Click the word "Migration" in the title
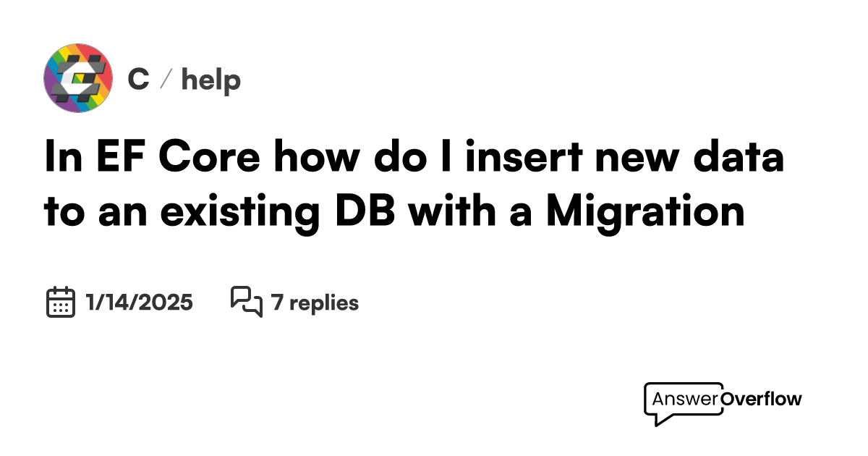868x456 pixels. (644, 212)
